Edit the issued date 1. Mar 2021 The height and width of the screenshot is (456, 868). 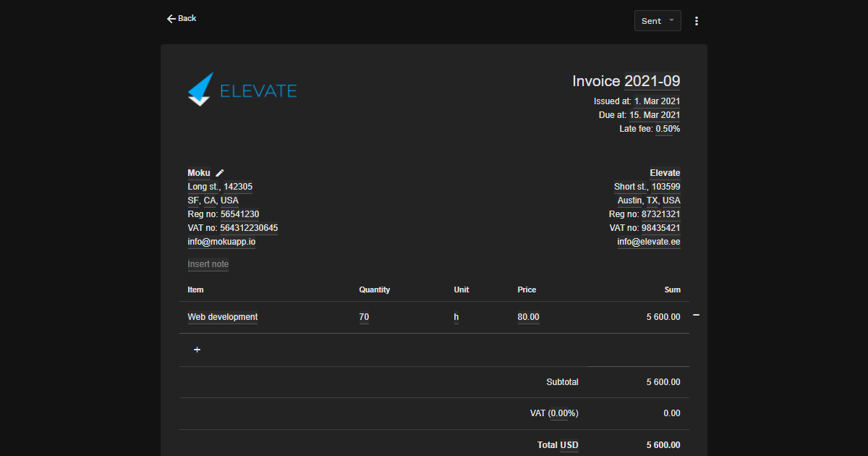(657, 101)
